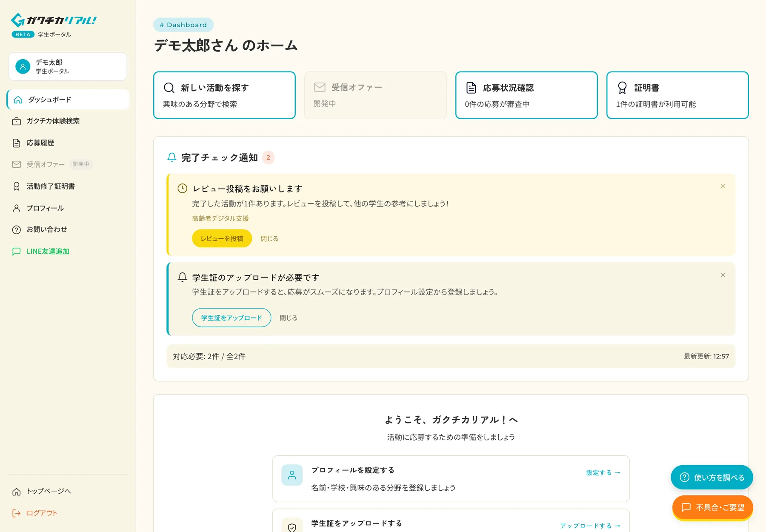Click the 対応必要: 2件 / 全2件 text
This screenshot has width=766, height=532.
click(x=209, y=357)
